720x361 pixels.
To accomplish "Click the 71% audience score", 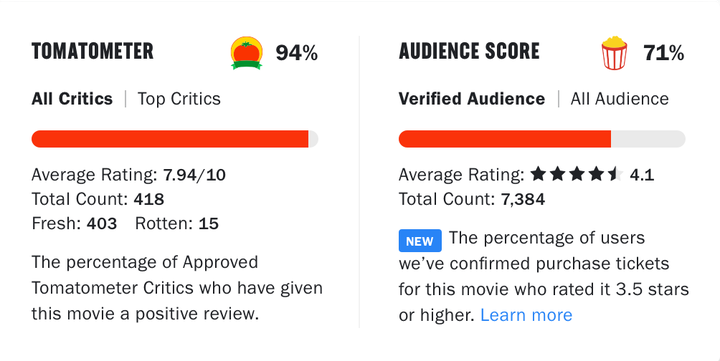I will click(664, 53).
